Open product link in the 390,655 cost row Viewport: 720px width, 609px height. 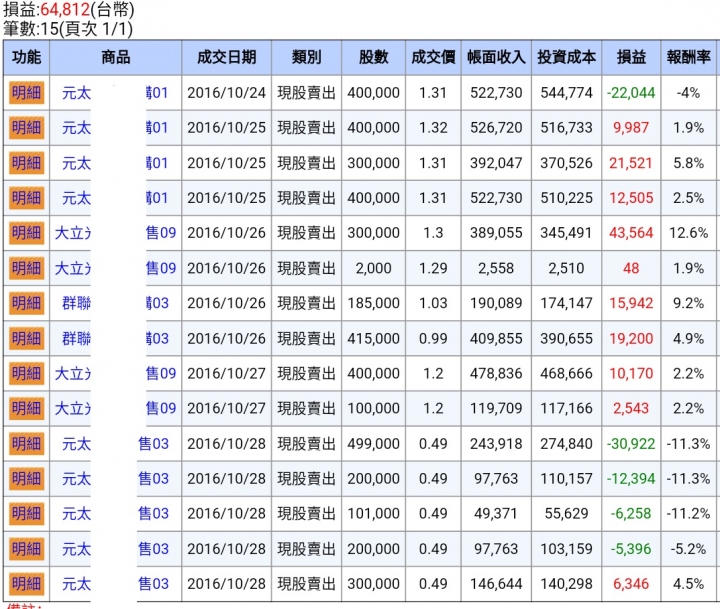point(115,338)
